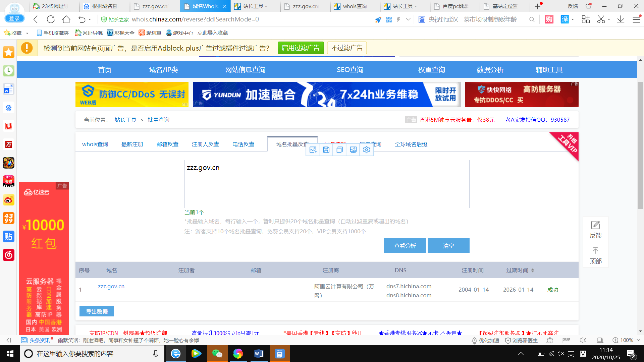The width and height of the screenshot is (644, 362).
Task: Click the save icon in floating image toolbar
Action: tap(326, 150)
